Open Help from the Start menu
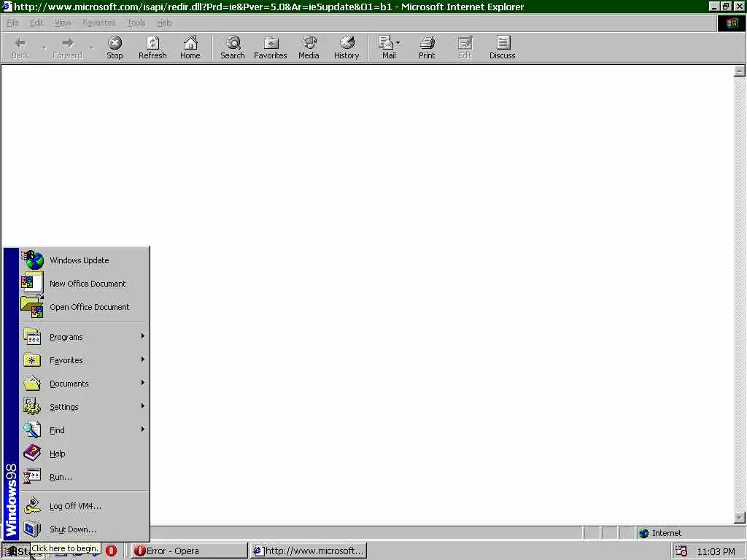The height and width of the screenshot is (560, 747). pyautogui.click(x=84, y=454)
